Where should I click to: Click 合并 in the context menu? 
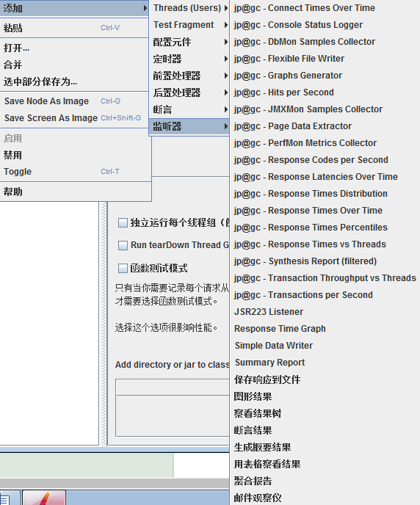pos(75,65)
